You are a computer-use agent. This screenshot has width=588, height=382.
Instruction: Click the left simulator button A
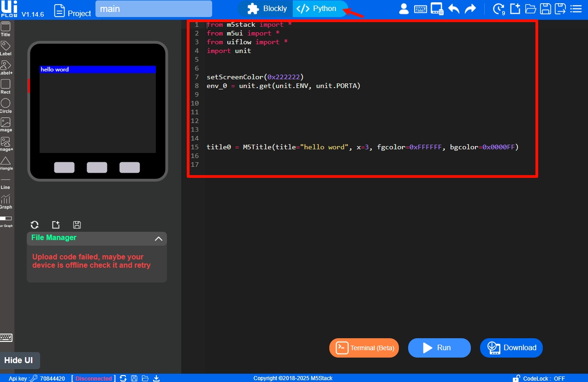64,167
